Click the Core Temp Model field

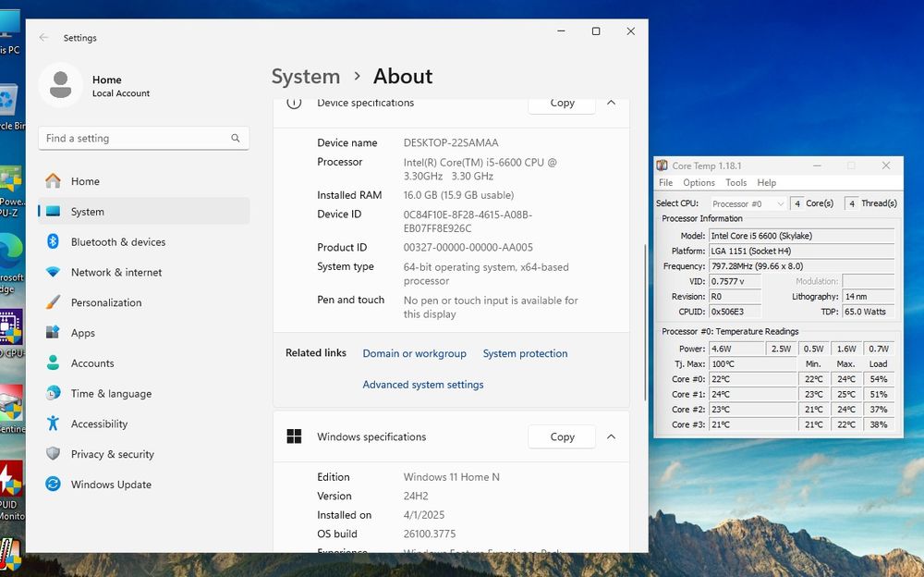tap(801, 236)
